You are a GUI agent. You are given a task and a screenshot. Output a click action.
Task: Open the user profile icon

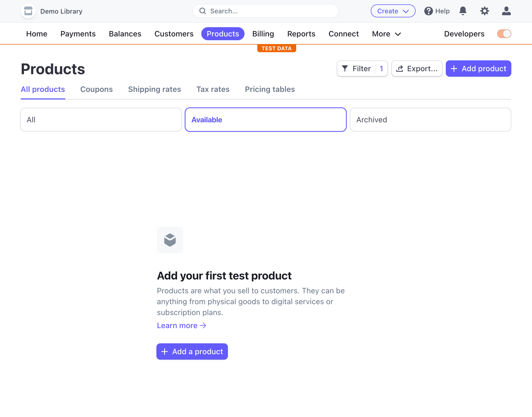click(506, 11)
